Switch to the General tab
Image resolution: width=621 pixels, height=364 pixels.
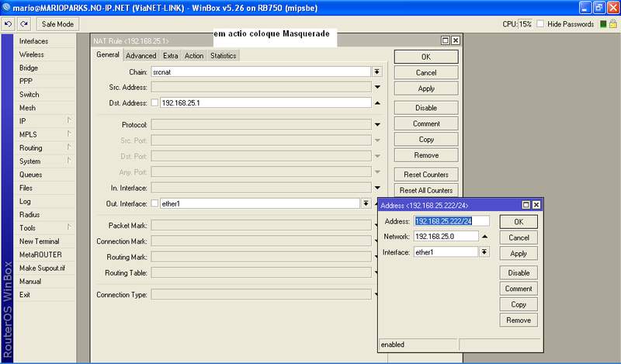click(108, 54)
